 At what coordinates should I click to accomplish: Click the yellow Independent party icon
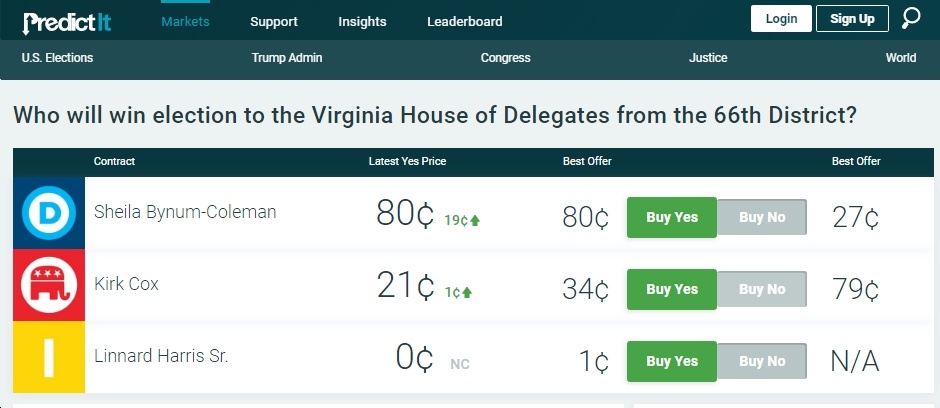point(49,357)
